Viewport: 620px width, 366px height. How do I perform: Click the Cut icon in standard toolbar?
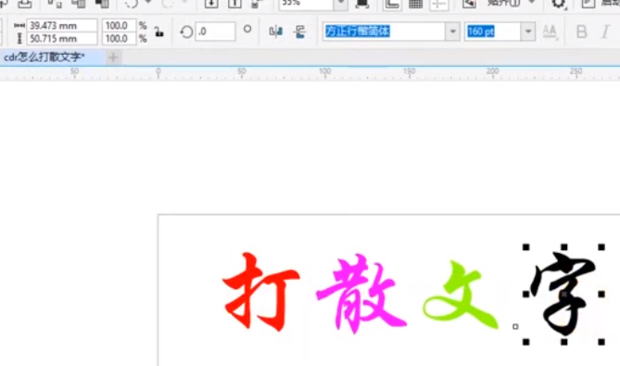coord(54,4)
